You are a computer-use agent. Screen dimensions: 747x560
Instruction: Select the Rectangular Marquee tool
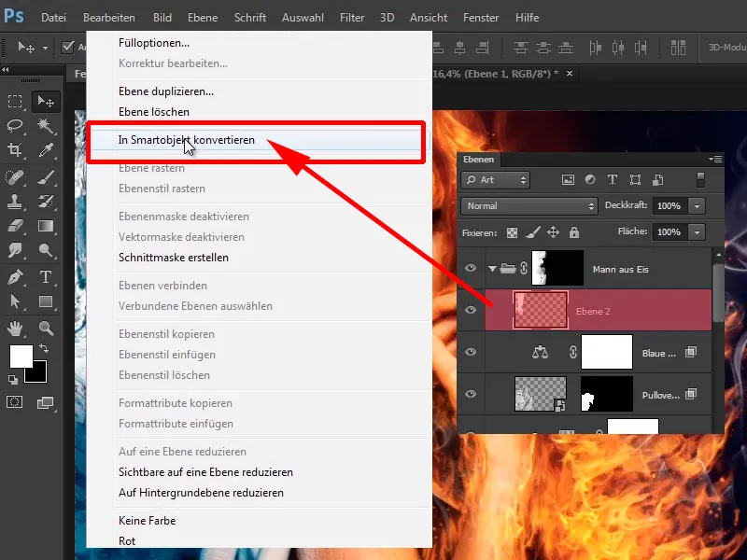coord(15,101)
